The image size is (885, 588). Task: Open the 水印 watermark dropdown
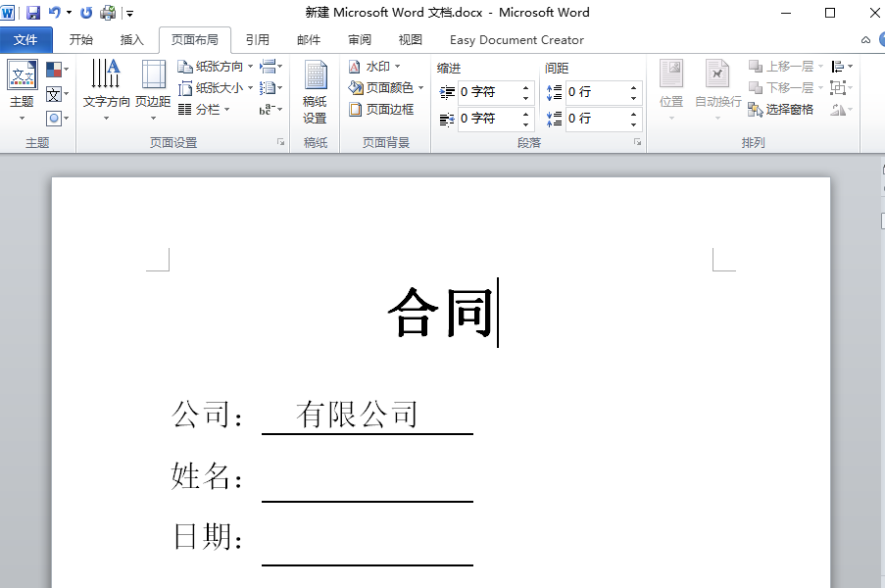point(374,67)
